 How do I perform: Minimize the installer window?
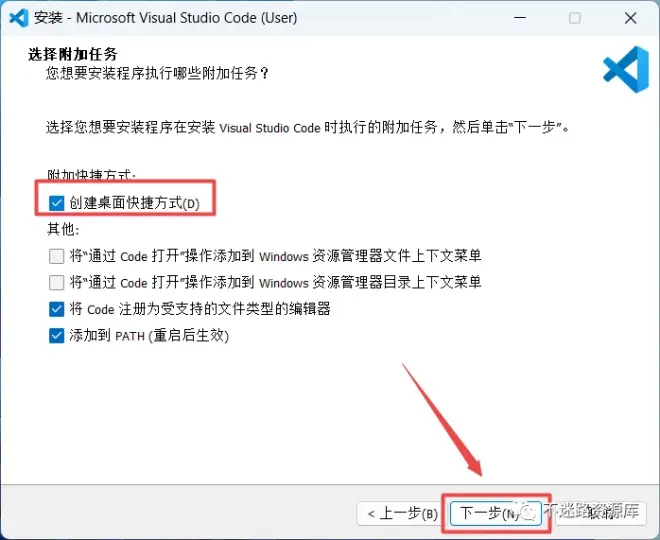pyautogui.click(x=520, y=18)
